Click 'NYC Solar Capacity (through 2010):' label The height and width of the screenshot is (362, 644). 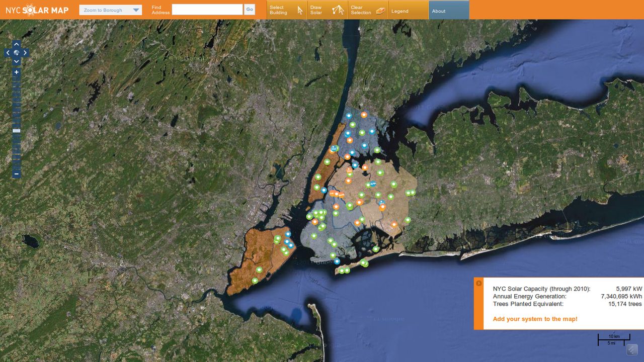pyautogui.click(x=541, y=289)
